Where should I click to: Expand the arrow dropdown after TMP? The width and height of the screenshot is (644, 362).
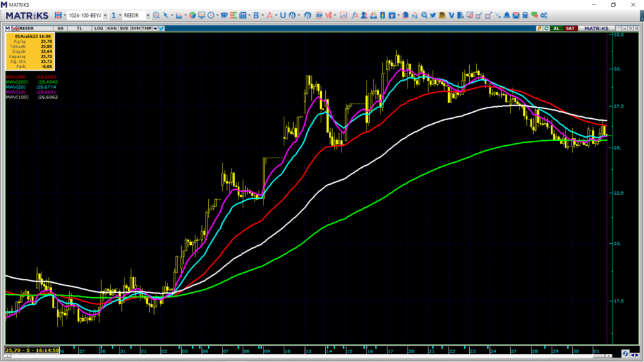[x=155, y=28]
